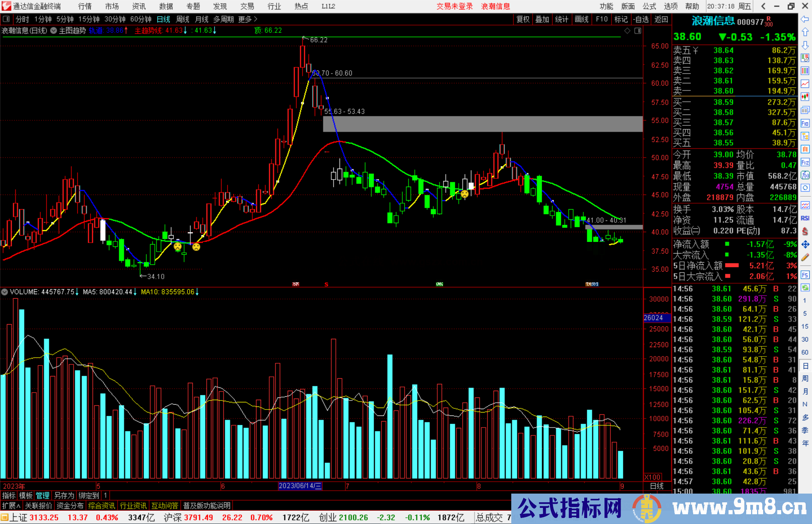Expand the VOLUME indicator dropdown arrow

pyautogui.click(x=5, y=292)
